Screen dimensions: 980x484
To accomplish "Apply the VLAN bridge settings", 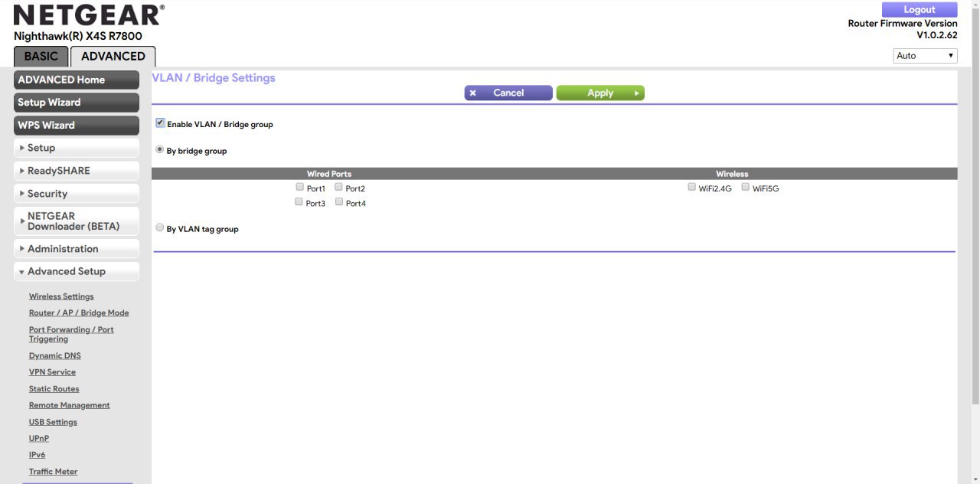I will pos(600,93).
